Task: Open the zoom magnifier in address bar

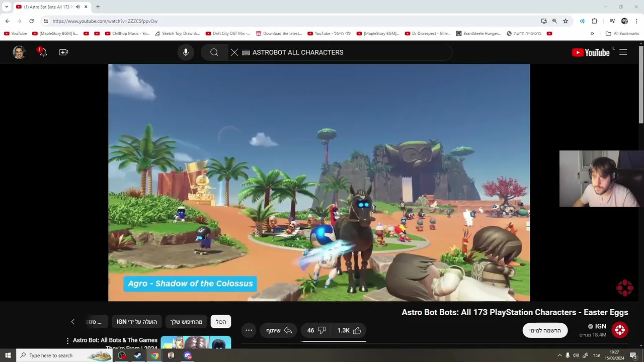Action: click(x=554, y=21)
